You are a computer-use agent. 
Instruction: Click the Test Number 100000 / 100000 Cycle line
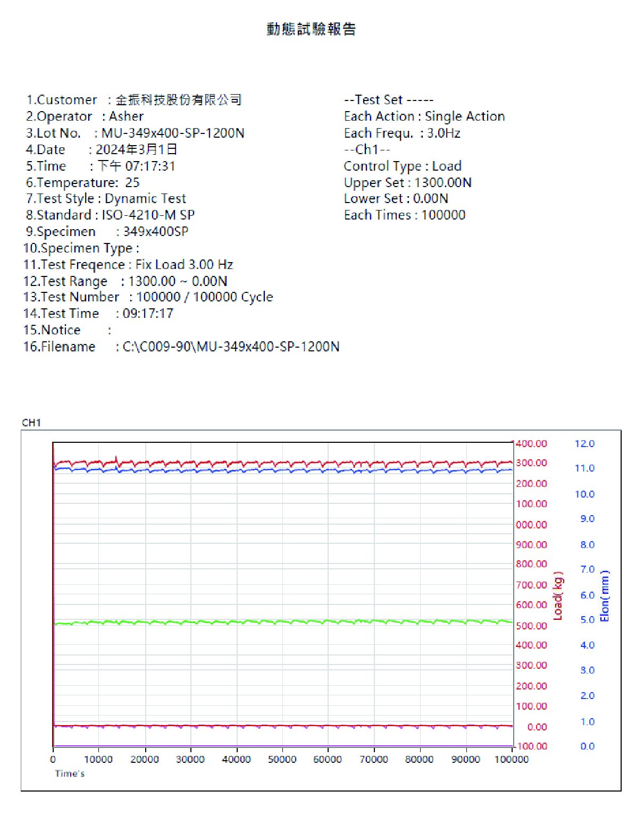(x=148, y=297)
